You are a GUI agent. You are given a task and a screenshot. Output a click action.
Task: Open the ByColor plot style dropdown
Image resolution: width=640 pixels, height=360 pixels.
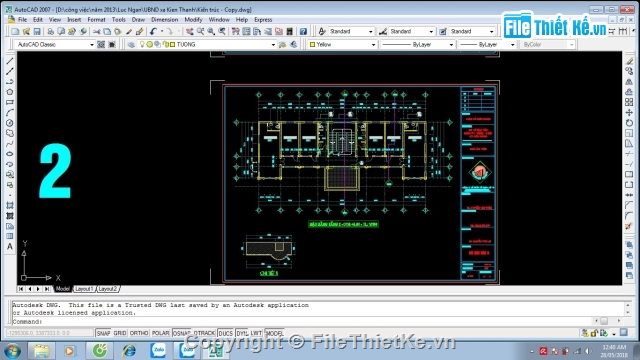click(x=571, y=44)
